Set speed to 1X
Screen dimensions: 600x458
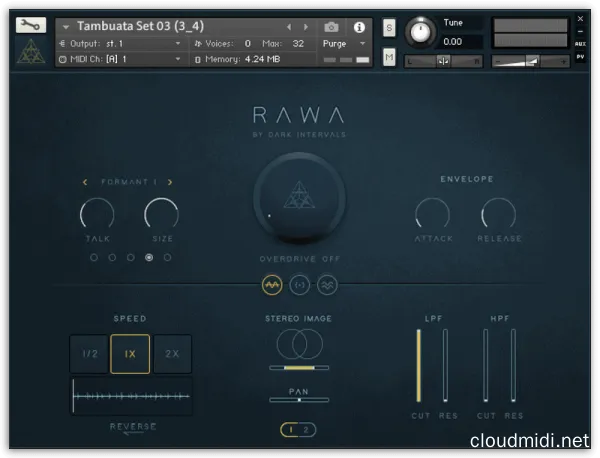tap(130, 354)
